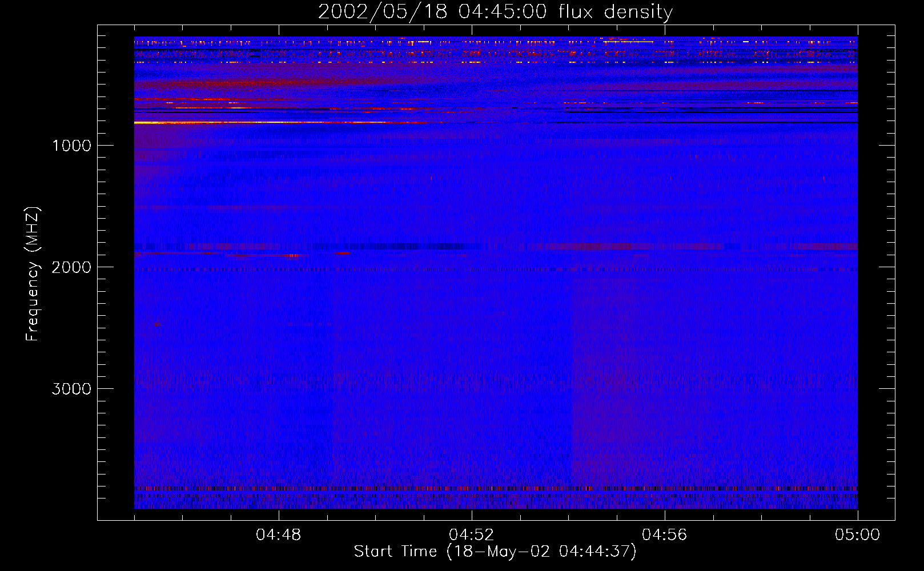
Task: Click the '04:48' time axis label
Action: (278, 535)
